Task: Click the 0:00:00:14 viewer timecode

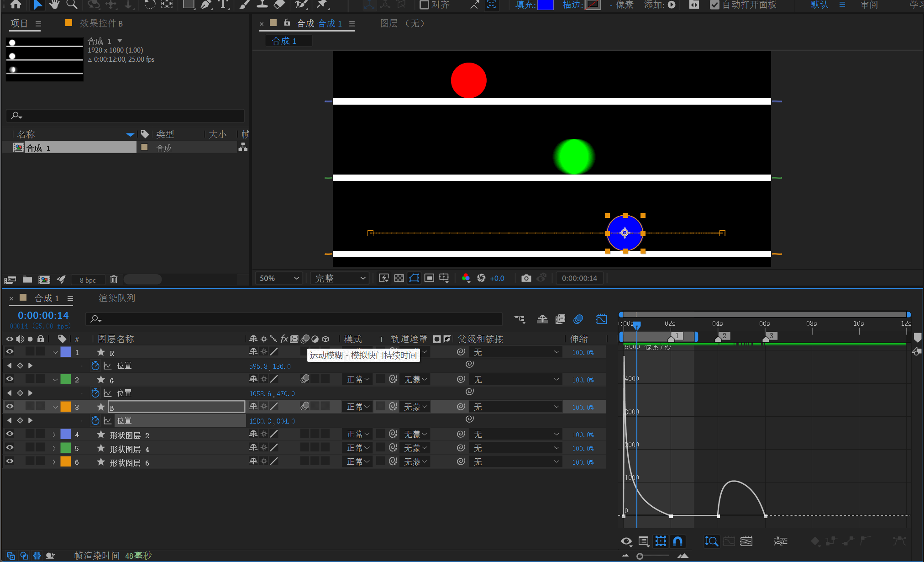Action: 579,278
